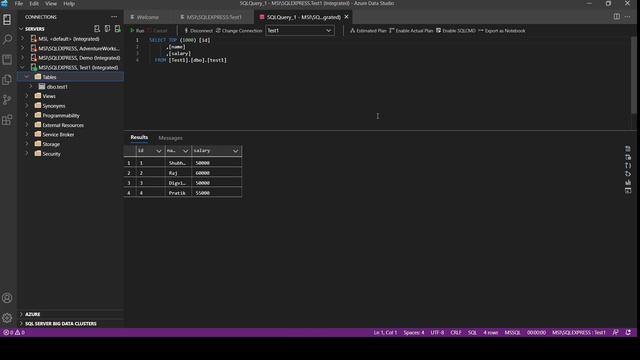Open the Extensions view icon
This screenshot has height=360, width=640.
pyautogui.click(x=7, y=120)
